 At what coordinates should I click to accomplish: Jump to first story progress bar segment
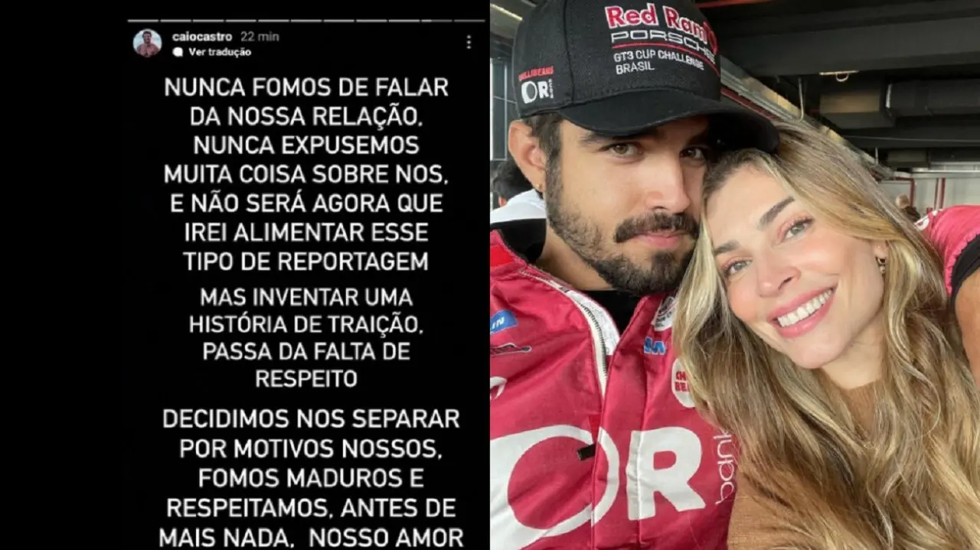(143, 21)
